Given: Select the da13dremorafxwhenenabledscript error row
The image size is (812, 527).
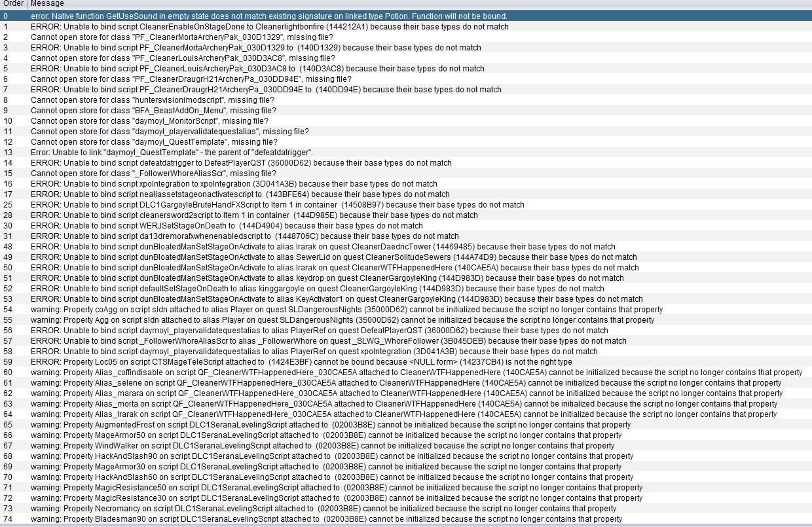Looking at the screenshot, I should click(x=244, y=236).
